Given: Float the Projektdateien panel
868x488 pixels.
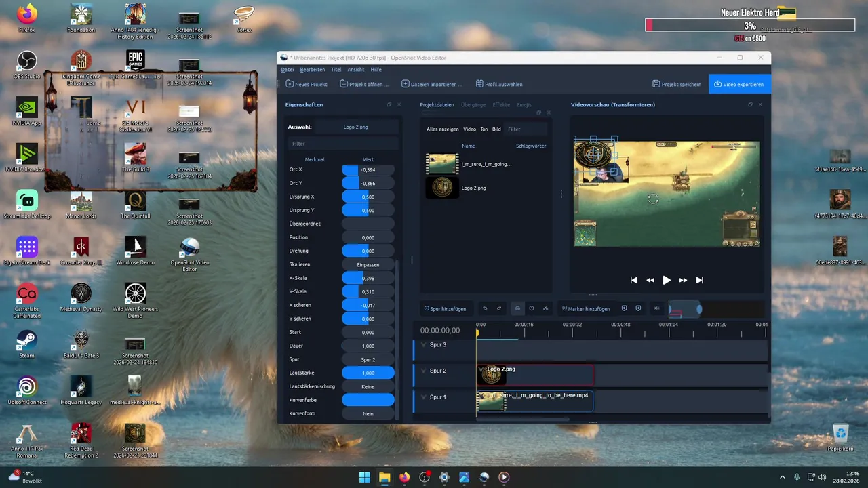Looking at the screenshot, I should [539, 113].
